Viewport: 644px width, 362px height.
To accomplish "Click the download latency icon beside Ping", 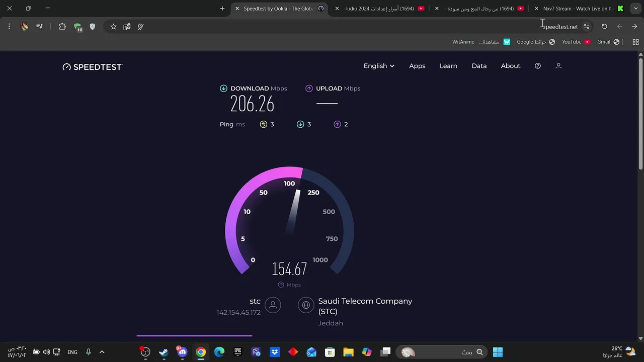I will (x=300, y=124).
